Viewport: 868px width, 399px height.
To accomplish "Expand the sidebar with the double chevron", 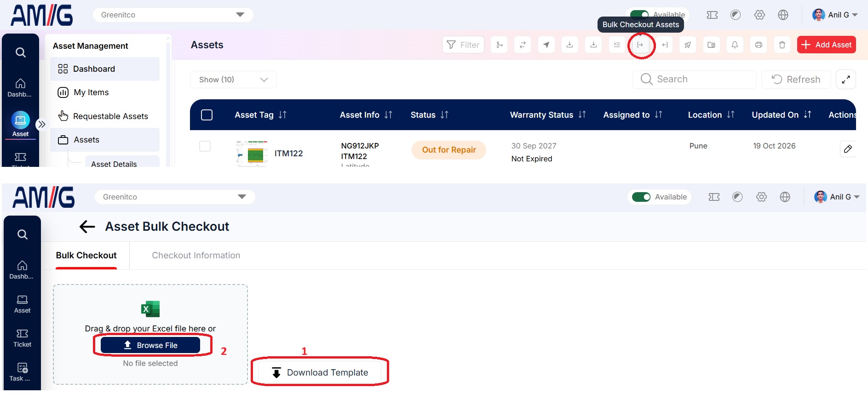I will point(41,124).
